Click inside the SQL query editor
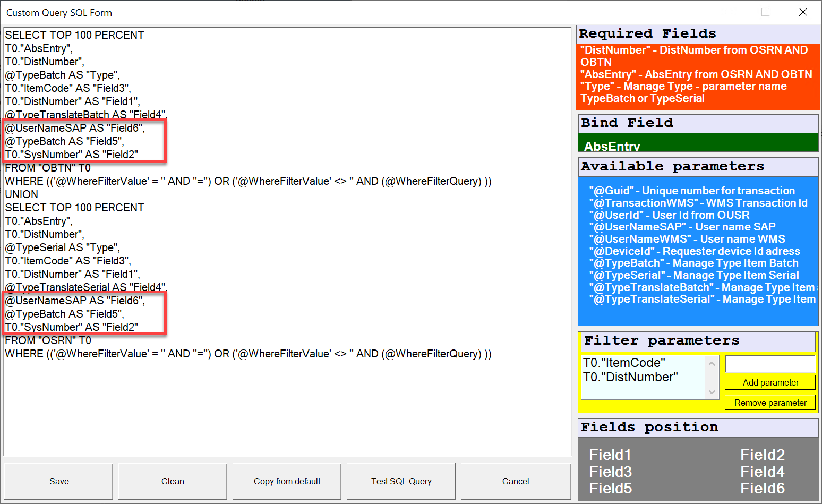Screen dimensions: 822x504 pos(287,239)
